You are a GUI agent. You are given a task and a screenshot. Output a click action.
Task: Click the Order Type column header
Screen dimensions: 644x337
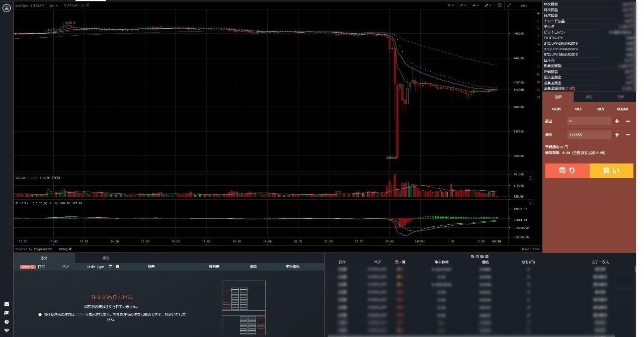pyautogui.click(x=95, y=267)
